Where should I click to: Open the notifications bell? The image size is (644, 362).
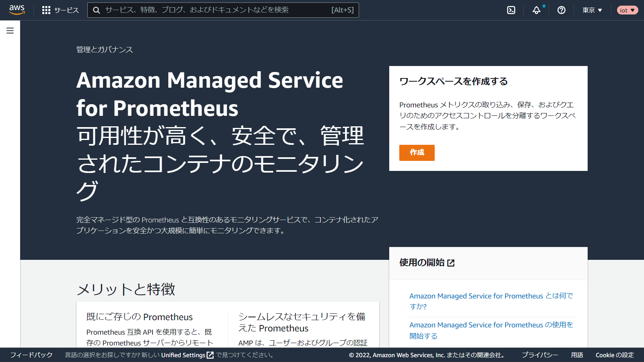pyautogui.click(x=537, y=10)
